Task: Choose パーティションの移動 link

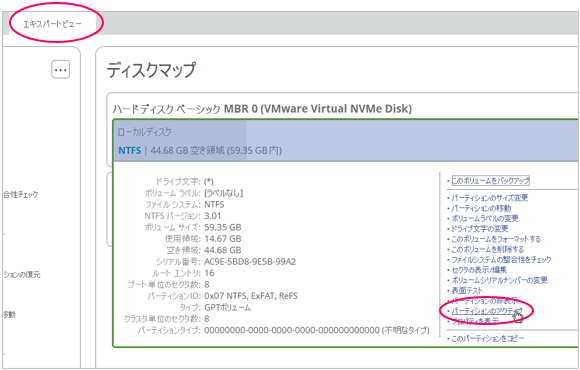Action: coord(481,208)
